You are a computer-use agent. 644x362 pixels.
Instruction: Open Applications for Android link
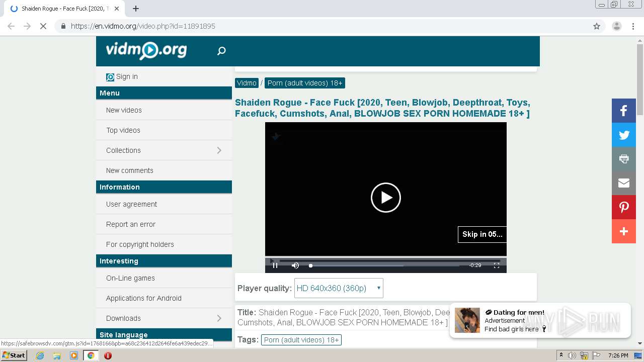pyautogui.click(x=144, y=298)
